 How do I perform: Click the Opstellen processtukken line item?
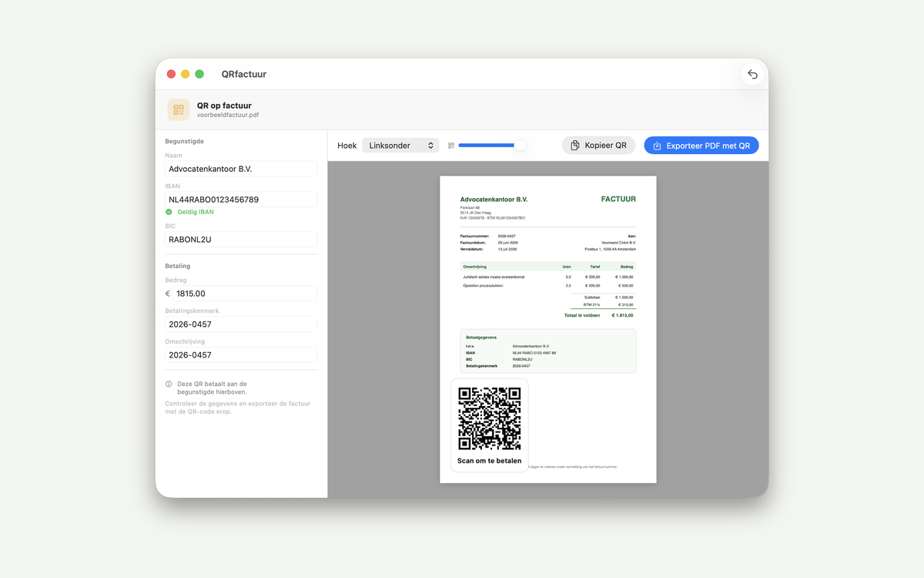(x=547, y=286)
